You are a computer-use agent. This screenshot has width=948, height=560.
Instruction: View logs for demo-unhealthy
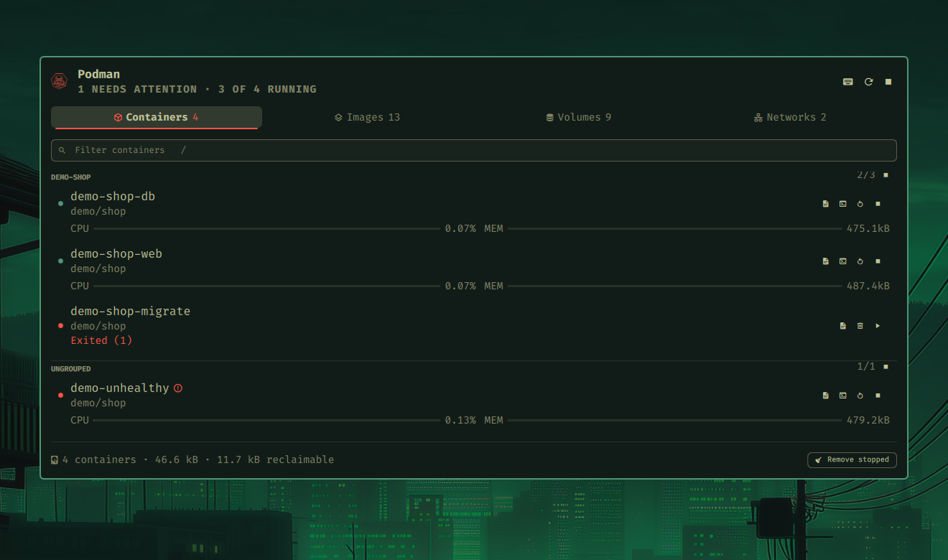click(x=826, y=396)
